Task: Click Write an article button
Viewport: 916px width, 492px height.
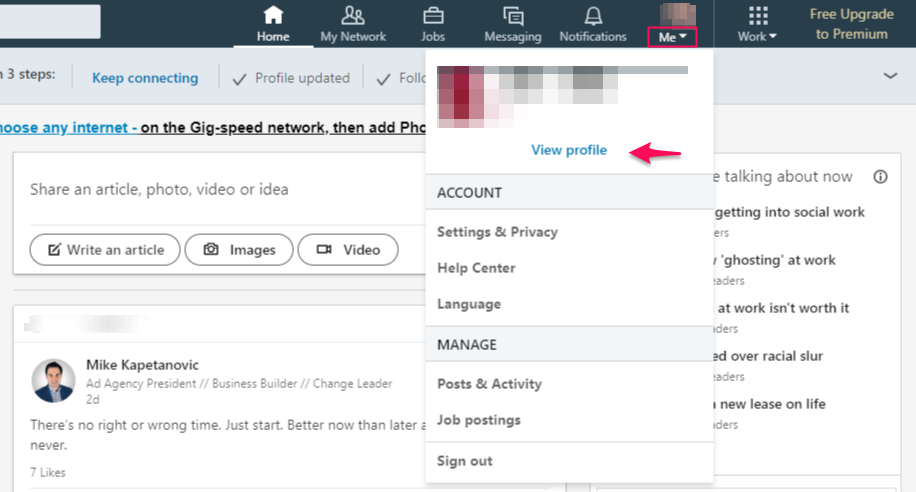Action: tap(105, 250)
